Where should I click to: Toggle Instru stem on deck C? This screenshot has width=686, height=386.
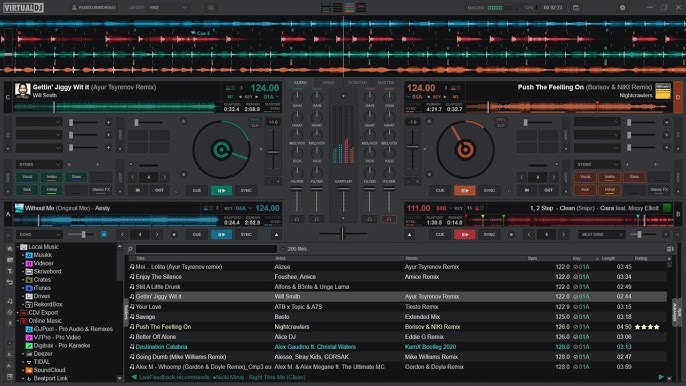pyautogui.click(x=52, y=177)
